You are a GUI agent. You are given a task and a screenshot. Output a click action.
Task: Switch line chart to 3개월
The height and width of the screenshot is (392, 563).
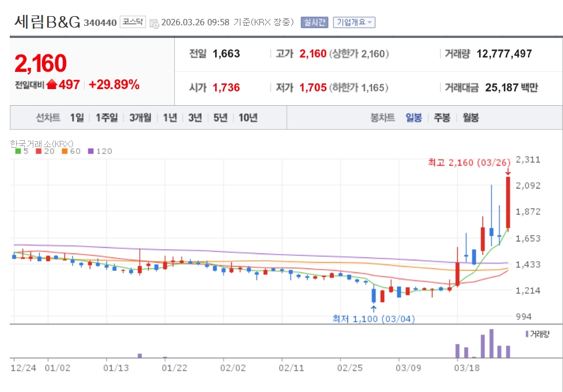coord(140,118)
